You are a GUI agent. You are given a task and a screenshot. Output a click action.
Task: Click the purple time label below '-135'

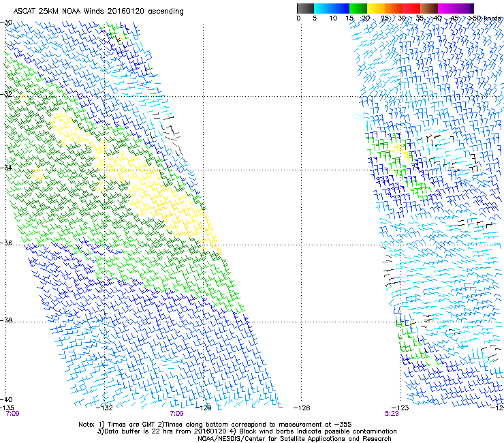coord(12,414)
